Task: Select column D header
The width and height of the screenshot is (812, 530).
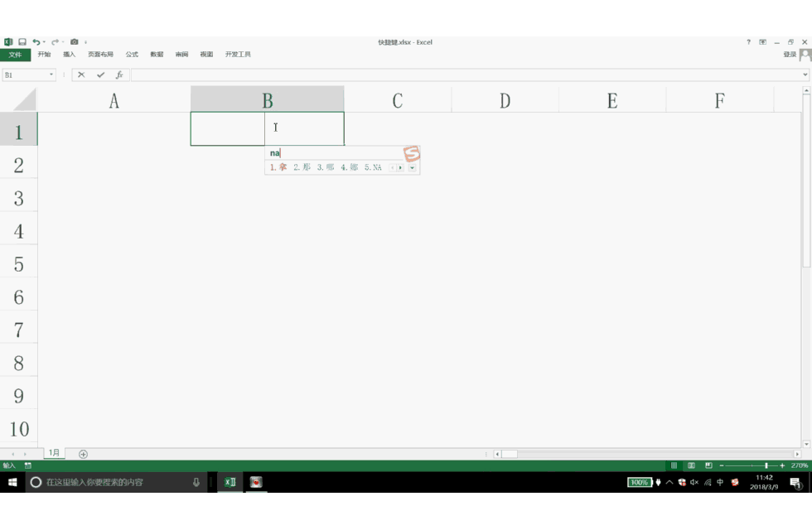Action: [505, 99]
